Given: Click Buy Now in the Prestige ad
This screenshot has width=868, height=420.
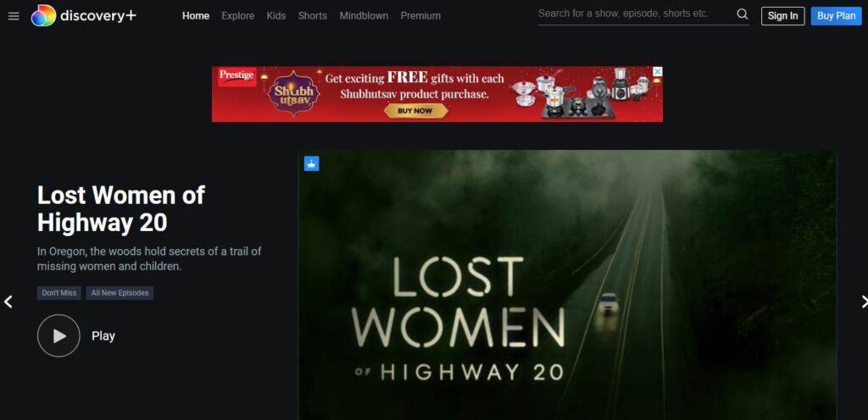Looking at the screenshot, I should point(415,111).
